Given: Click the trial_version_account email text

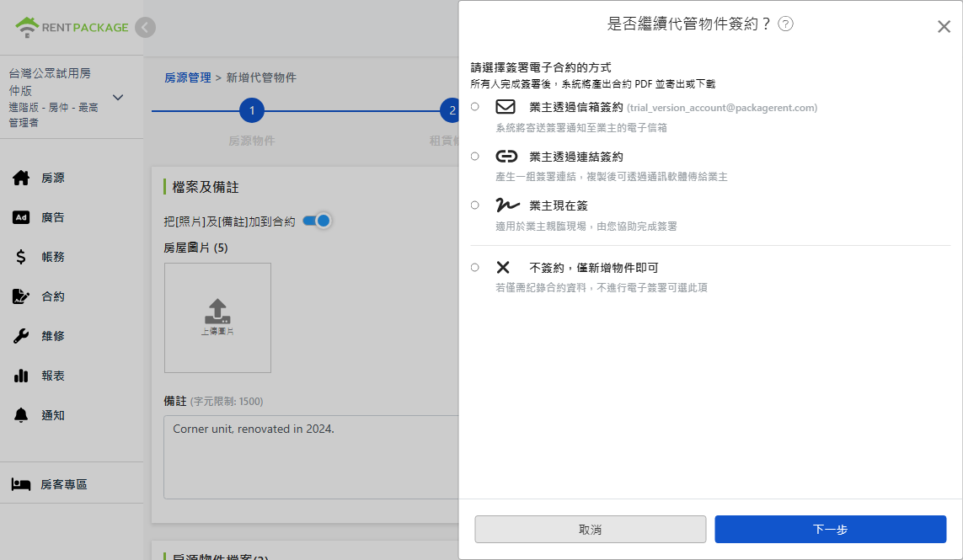Looking at the screenshot, I should coord(722,108).
